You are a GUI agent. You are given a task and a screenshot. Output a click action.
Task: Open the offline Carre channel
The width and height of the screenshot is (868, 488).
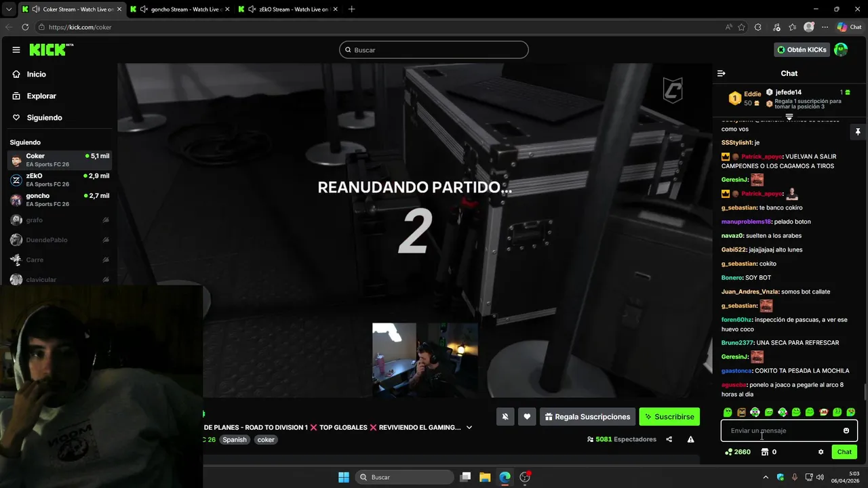(60, 260)
